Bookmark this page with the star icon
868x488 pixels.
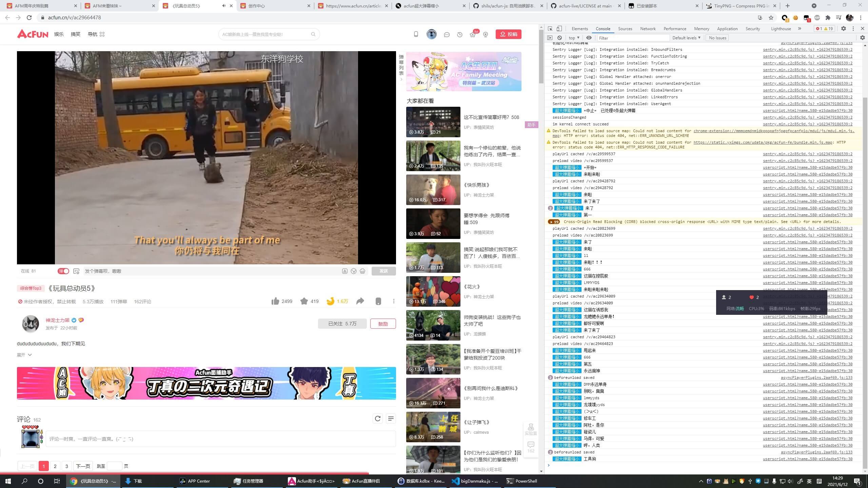[x=771, y=18]
